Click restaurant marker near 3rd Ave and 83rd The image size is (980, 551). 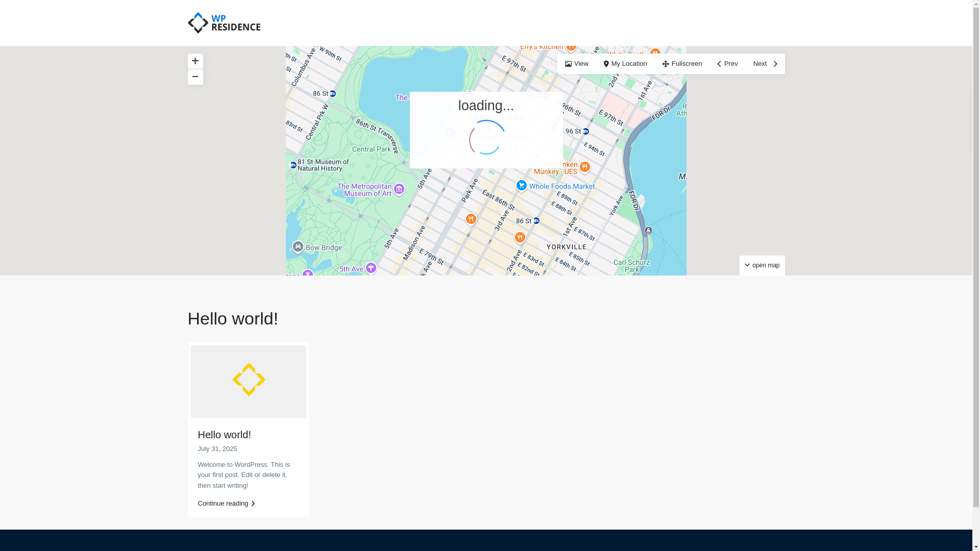pyautogui.click(x=520, y=238)
